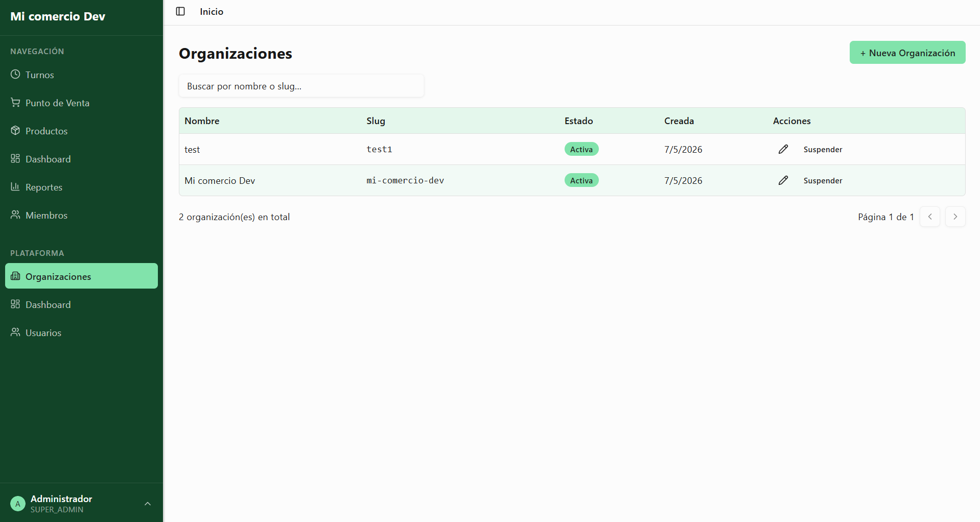Click the Punto de Venta cart icon
The width and height of the screenshot is (980, 522).
click(15, 103)
